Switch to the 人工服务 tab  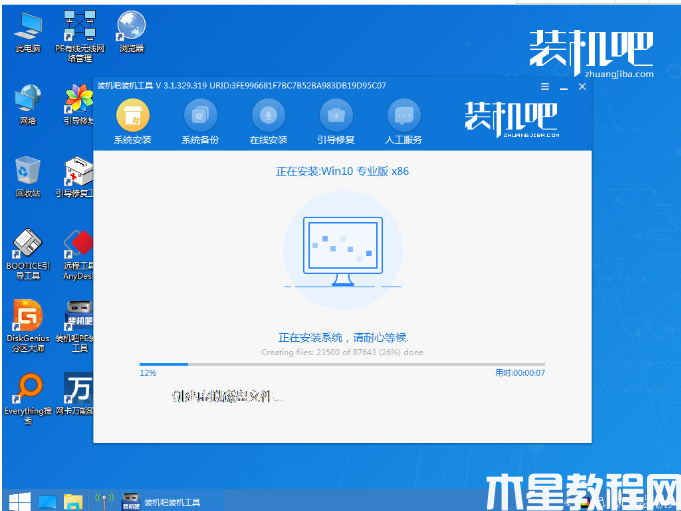pyautogui.click(x=403, y=122)
